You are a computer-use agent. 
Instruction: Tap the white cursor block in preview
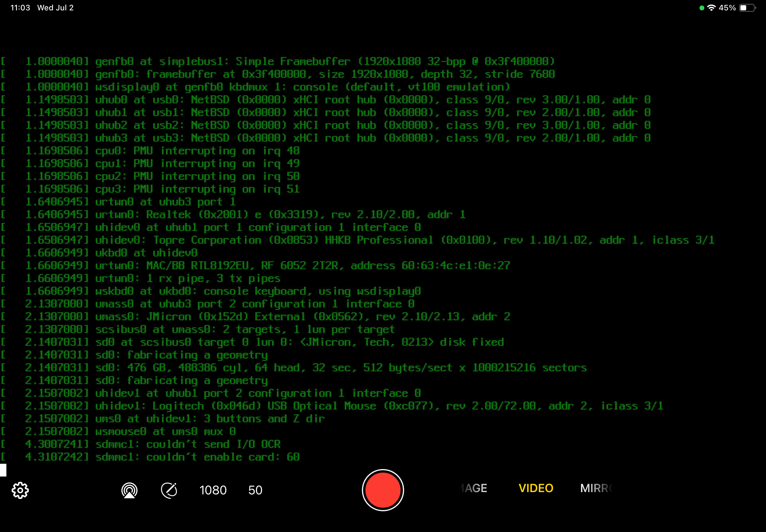(3, 470)
